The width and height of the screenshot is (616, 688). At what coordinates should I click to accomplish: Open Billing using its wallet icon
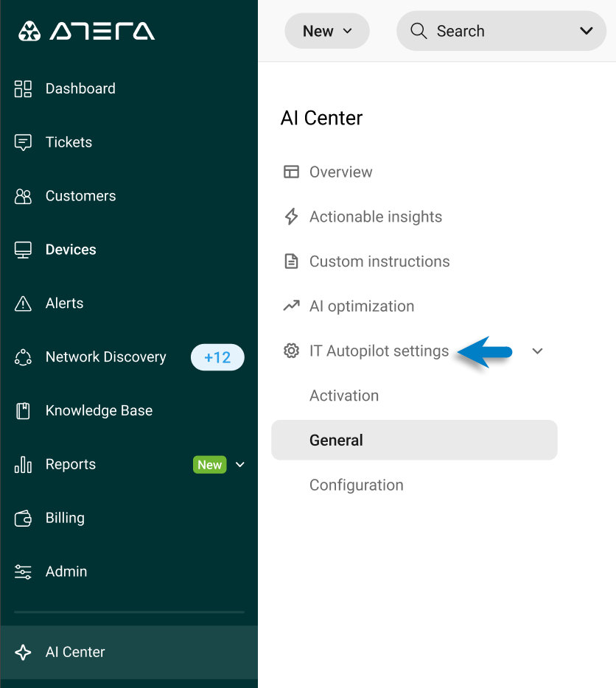23,518
